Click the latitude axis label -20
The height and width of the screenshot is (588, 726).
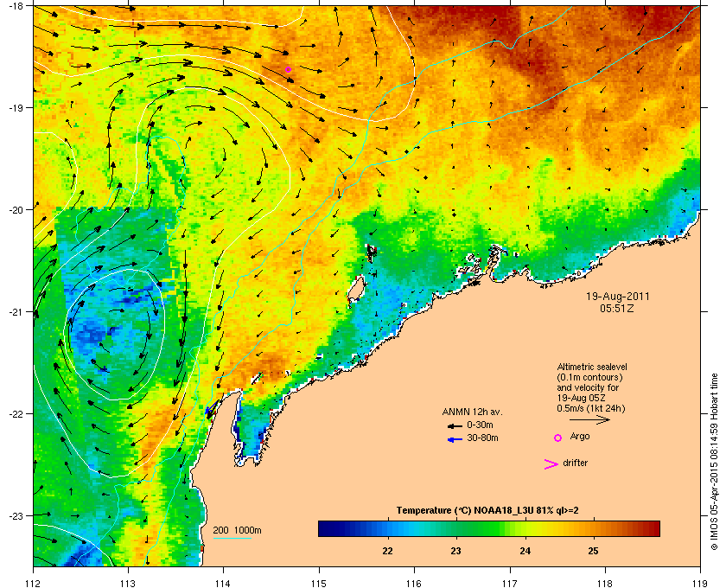pyautogui.click(x=16, y=209)
